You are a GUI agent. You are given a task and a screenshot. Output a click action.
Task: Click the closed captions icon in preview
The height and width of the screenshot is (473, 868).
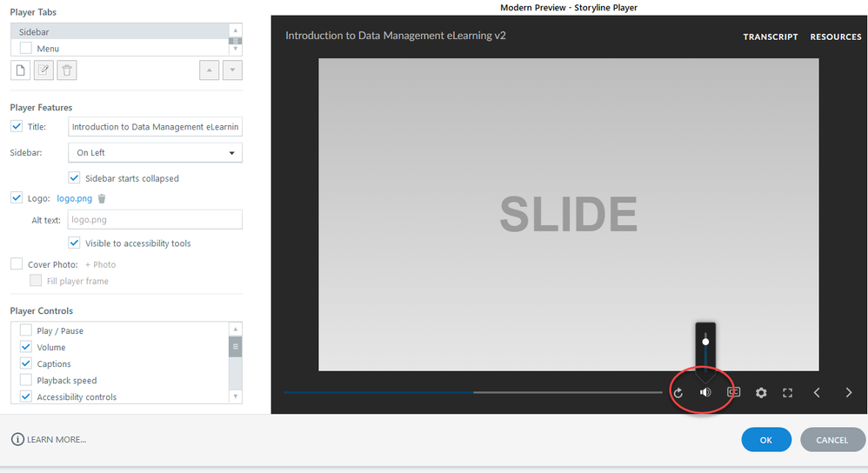tap(733, 391)
